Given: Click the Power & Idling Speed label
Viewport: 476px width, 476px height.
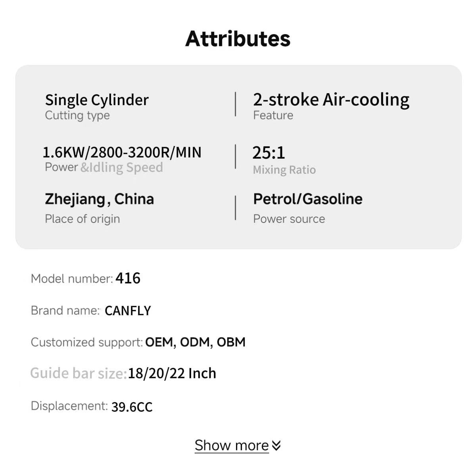Looking at the screenshot, I should click(104, 167).
